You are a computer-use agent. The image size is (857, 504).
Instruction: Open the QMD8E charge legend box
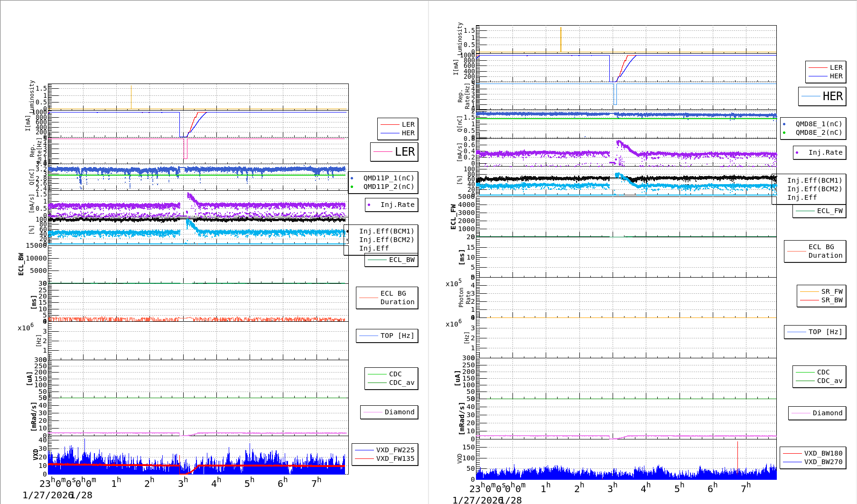(814, 128)
